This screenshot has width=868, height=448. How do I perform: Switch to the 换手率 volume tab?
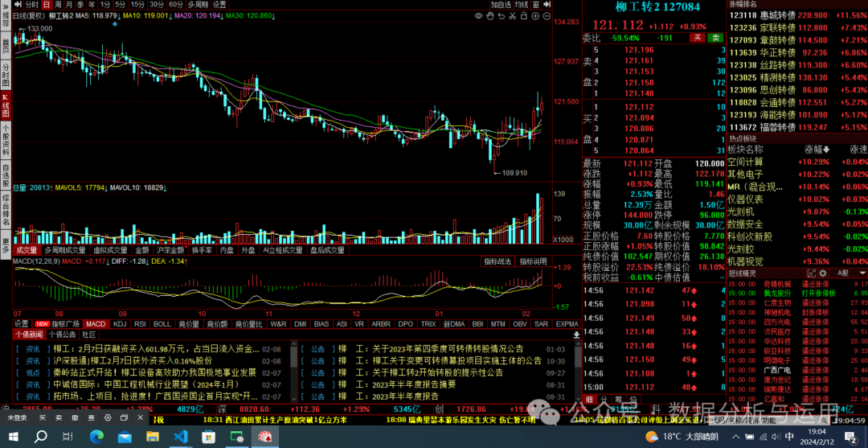click(202, 250)
